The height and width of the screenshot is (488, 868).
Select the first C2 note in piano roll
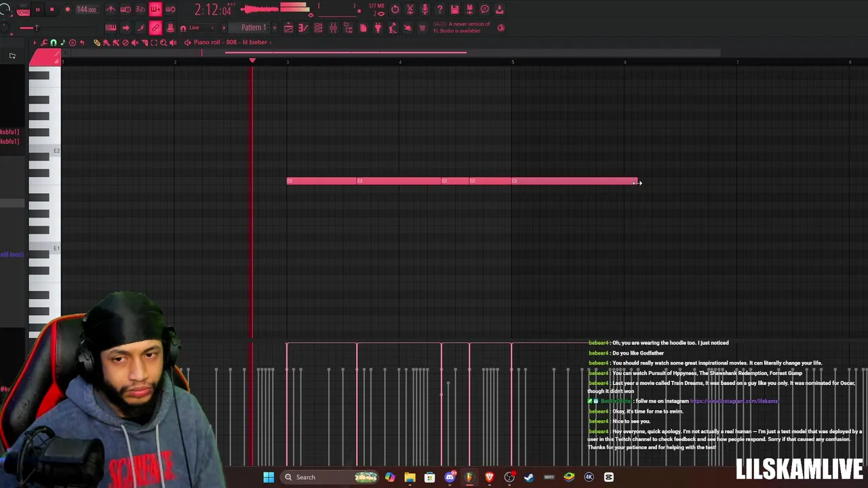(321, 181)
